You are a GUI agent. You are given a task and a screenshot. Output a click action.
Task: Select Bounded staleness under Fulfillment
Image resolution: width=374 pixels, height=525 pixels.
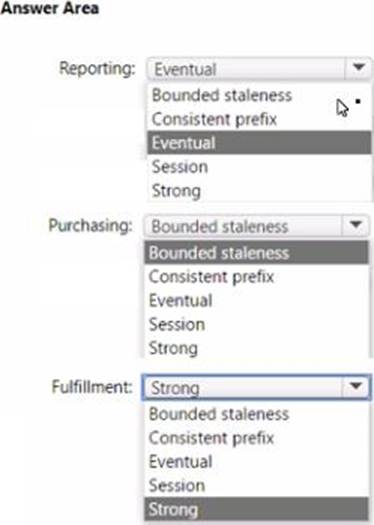256,414
